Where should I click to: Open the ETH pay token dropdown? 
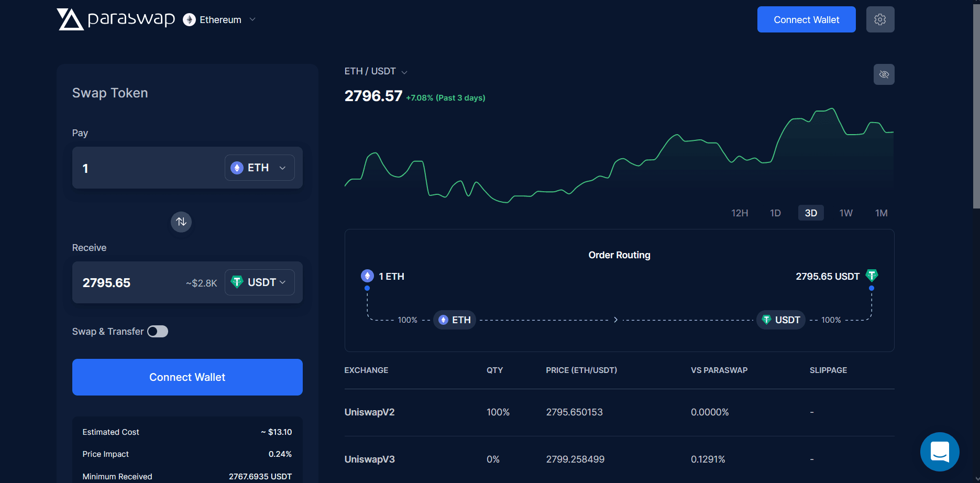(259, 168)
